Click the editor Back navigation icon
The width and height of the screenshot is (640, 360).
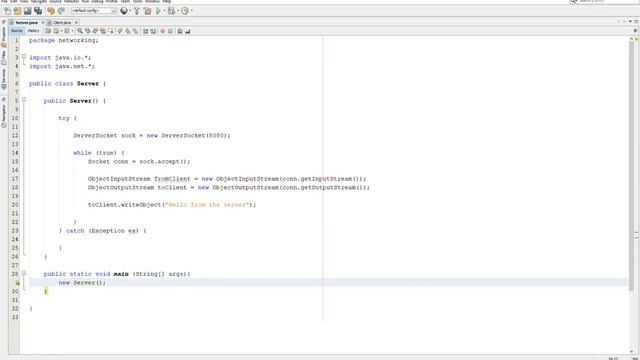coord(56,31)
